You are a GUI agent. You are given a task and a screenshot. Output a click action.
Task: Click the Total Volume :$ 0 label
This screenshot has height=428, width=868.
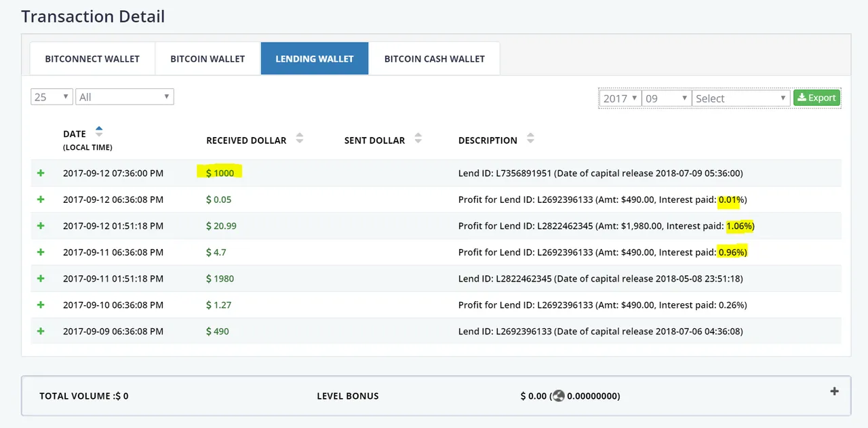(84, 395)
